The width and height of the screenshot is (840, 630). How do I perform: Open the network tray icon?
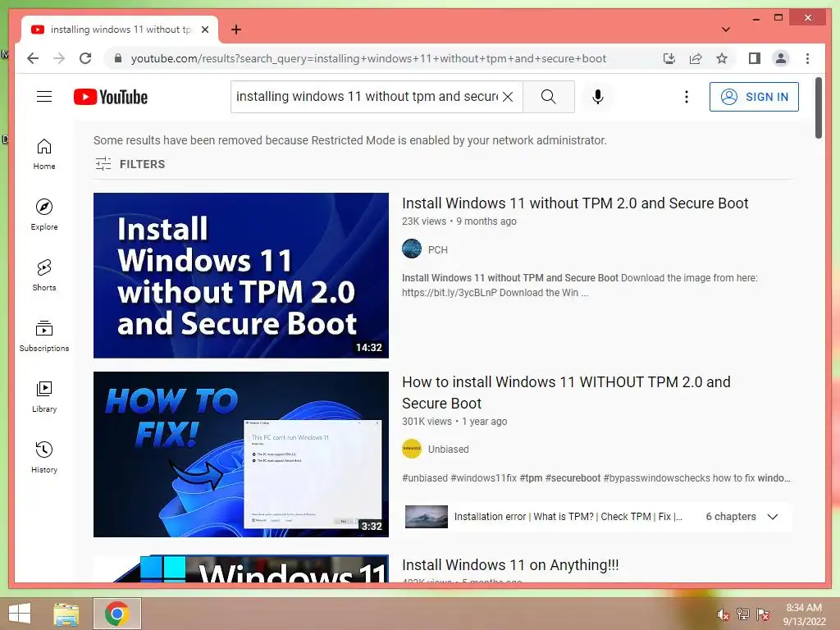coord(742,614)
